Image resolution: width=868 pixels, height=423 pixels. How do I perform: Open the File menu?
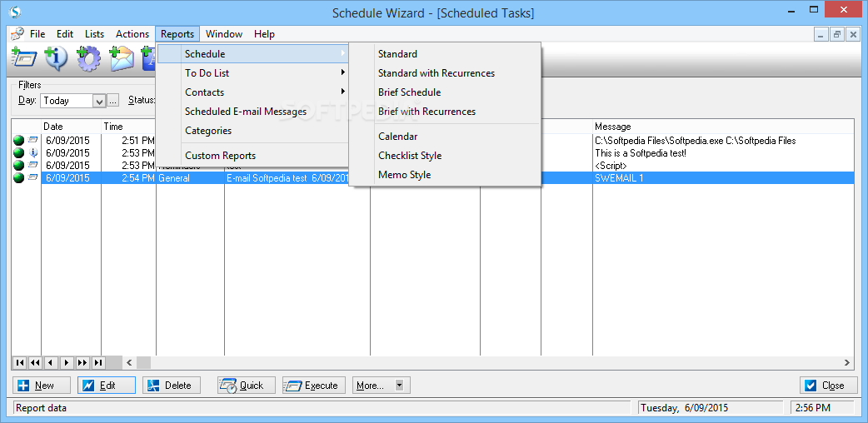click(37, 34)
